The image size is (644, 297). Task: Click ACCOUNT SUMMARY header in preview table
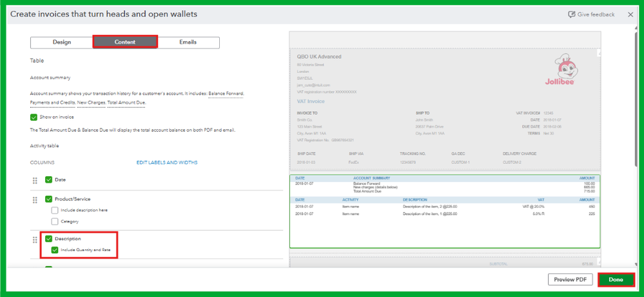[372, 178]
